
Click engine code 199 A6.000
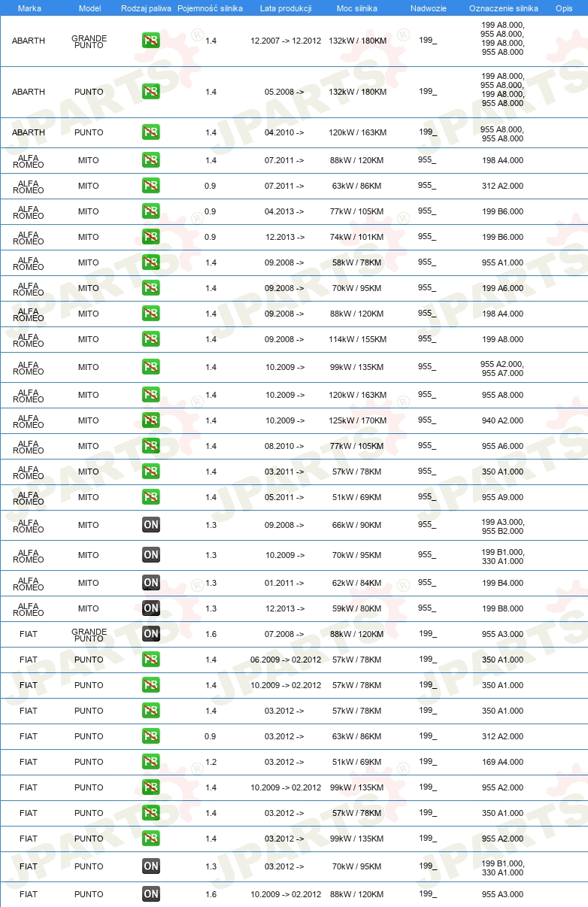click(503, 288)
